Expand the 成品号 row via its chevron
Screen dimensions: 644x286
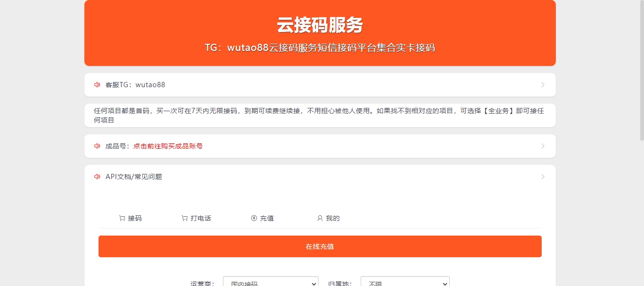[543, 146]
